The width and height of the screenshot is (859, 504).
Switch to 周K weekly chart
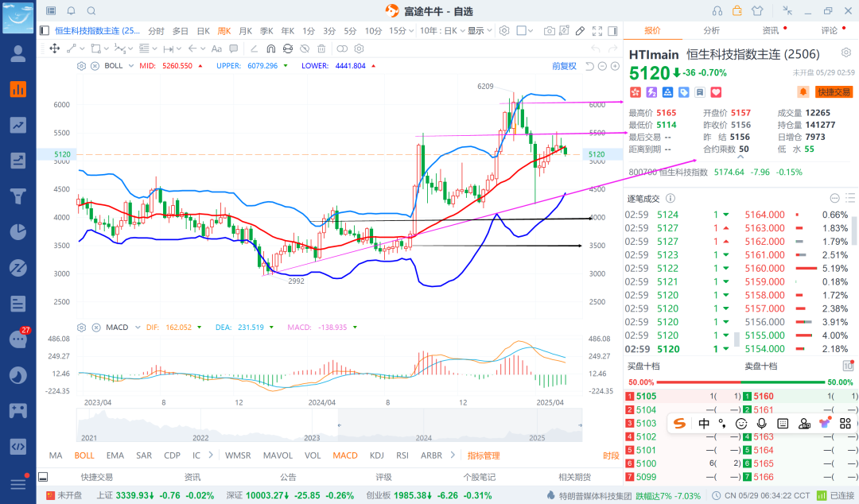pyautogui.click(x=224, y=31)
